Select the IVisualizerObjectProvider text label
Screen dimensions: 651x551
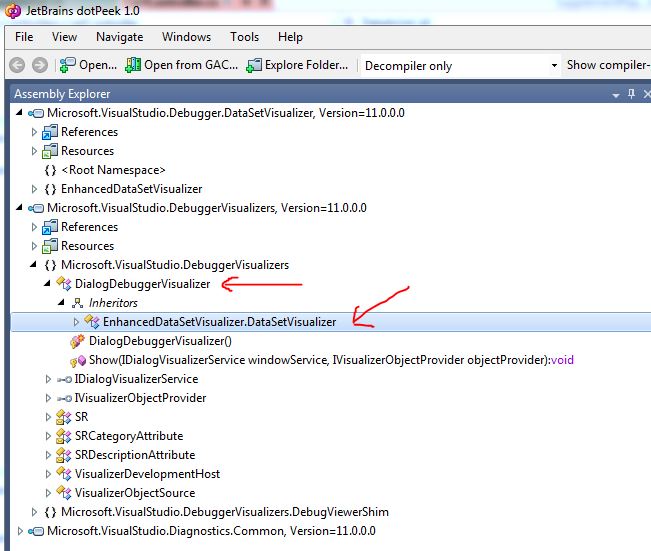pos(140,398)
